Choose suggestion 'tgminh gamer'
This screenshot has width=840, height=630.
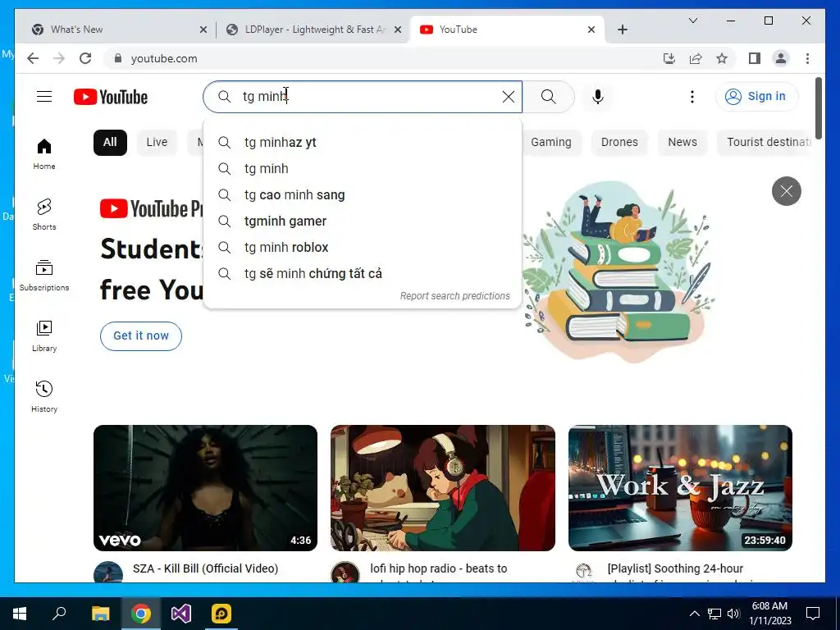coord(363,221)
